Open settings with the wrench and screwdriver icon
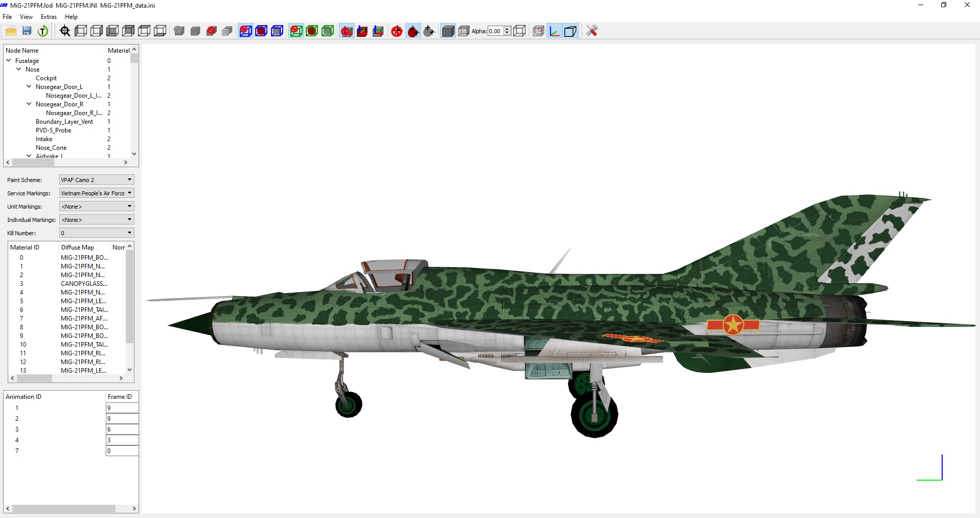Image resolution: width=980 pixels, height=518 pixels. (592, 31)
